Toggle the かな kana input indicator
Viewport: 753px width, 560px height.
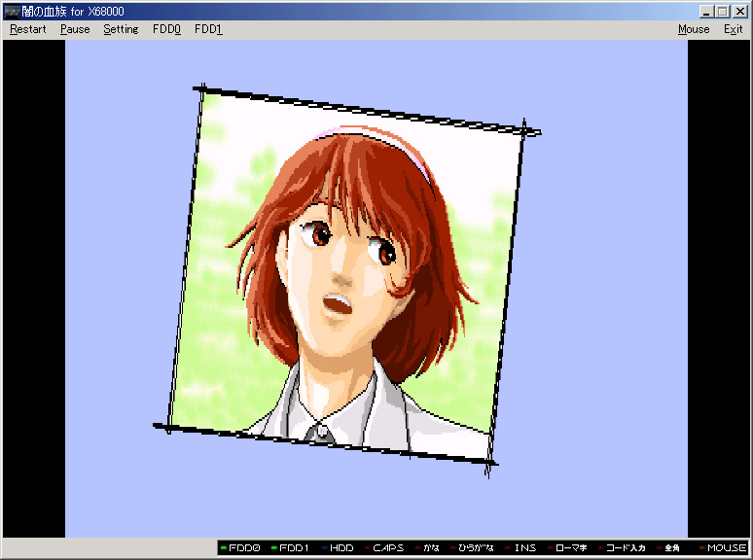tap(426, 548)
